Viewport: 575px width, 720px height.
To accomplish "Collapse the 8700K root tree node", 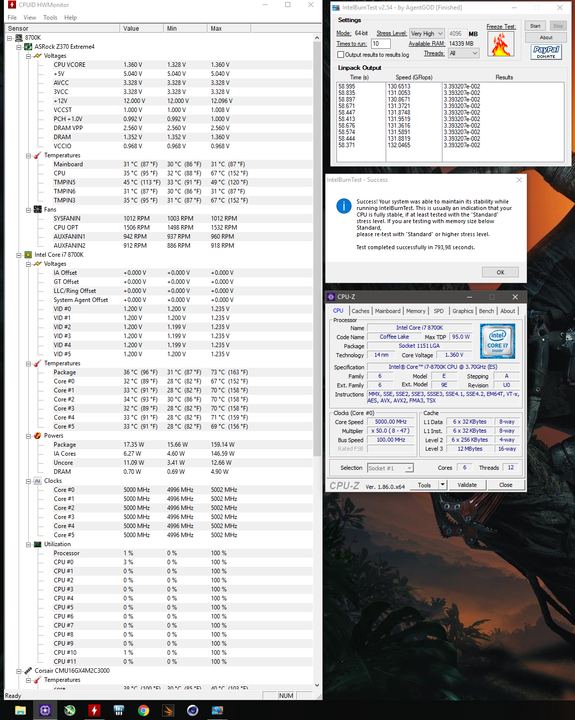I will (x=9, y=38).
